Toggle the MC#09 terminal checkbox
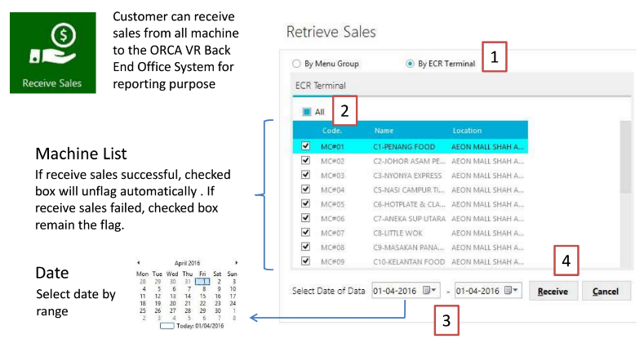The width and height of the screenshot is (644, 348). coord(305,261)
